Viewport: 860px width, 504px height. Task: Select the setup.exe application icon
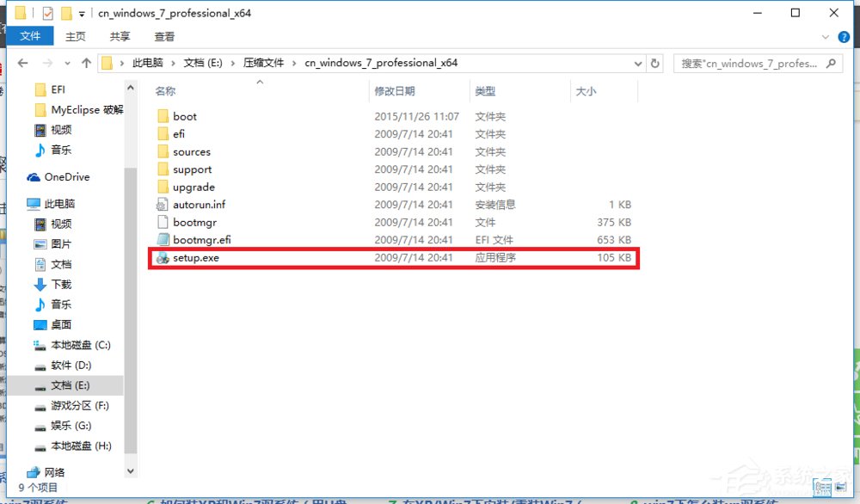(x=163, y=257)
